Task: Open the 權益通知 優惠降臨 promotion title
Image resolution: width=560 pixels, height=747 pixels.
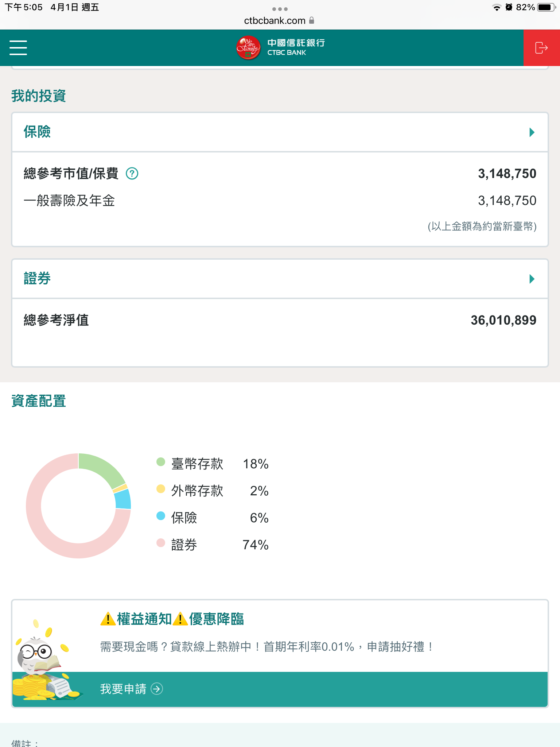Action: click(x=172, y=619)
